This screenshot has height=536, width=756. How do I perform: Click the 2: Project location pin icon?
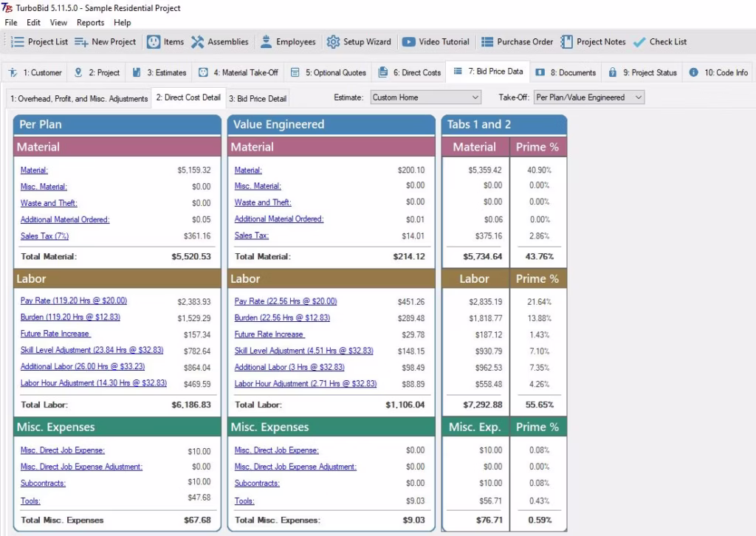click(x=78, y=72)
